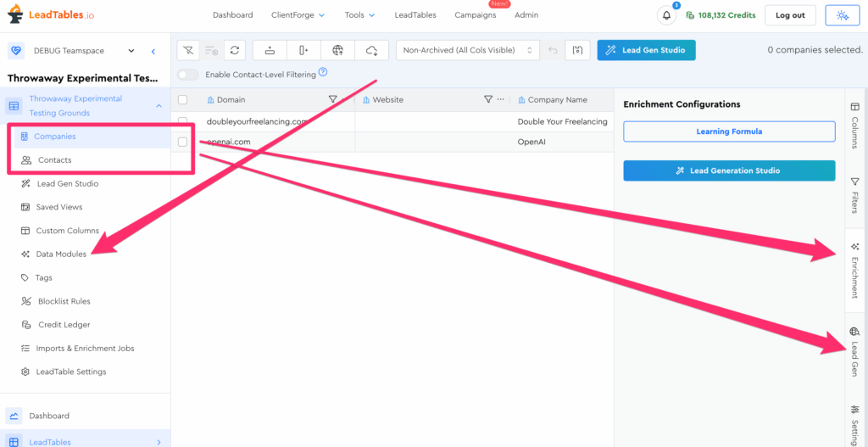
Task: Click the add row icon
Action: click(270, 50)
